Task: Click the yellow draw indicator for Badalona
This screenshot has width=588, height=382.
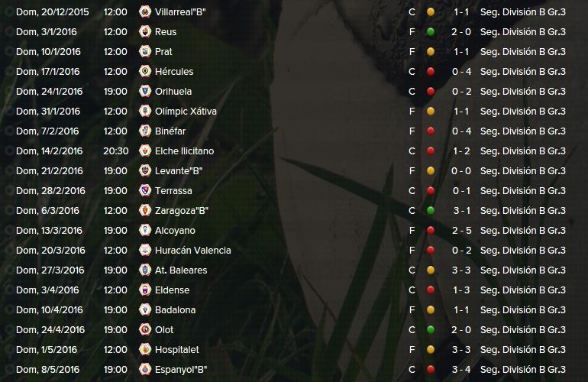Action: click(431, 310)
